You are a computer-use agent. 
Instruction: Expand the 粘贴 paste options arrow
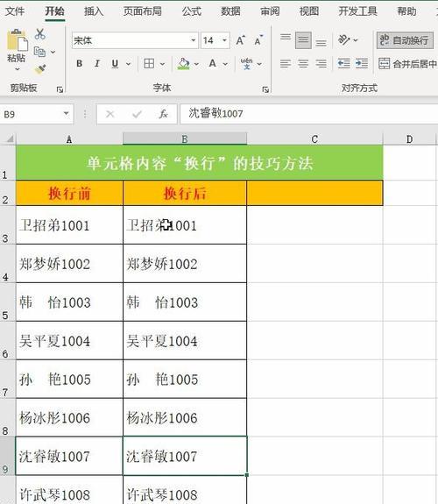click(17, 68)
